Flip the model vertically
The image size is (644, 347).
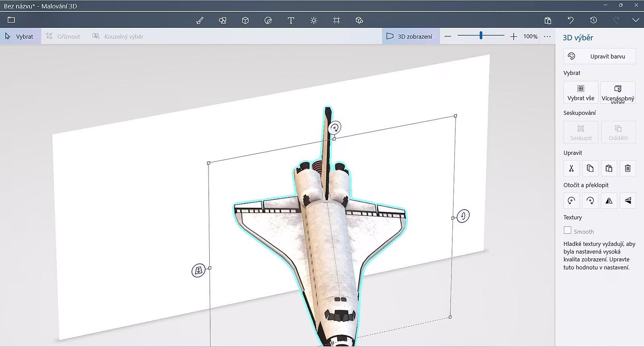coord(628,200)
